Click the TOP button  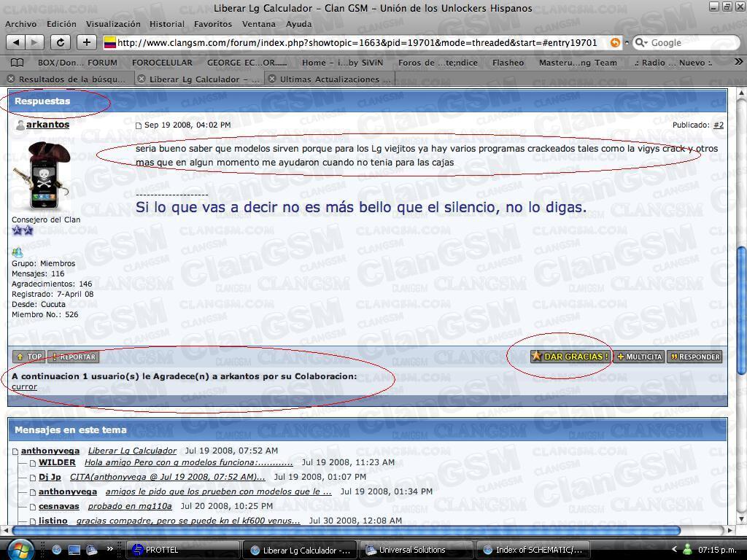[x=28, y=356]
